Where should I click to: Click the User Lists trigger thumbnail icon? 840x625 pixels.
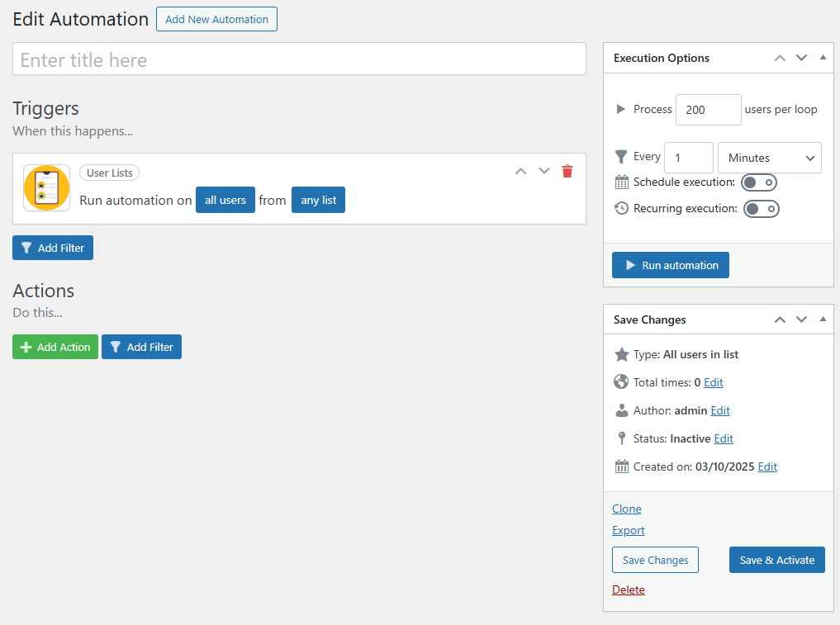click(x=46, y=188)
